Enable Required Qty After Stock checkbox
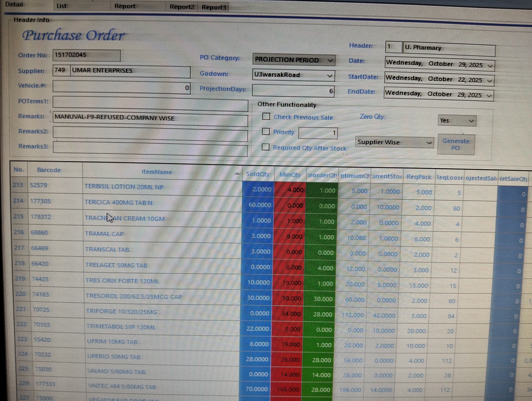 [265, 147]
